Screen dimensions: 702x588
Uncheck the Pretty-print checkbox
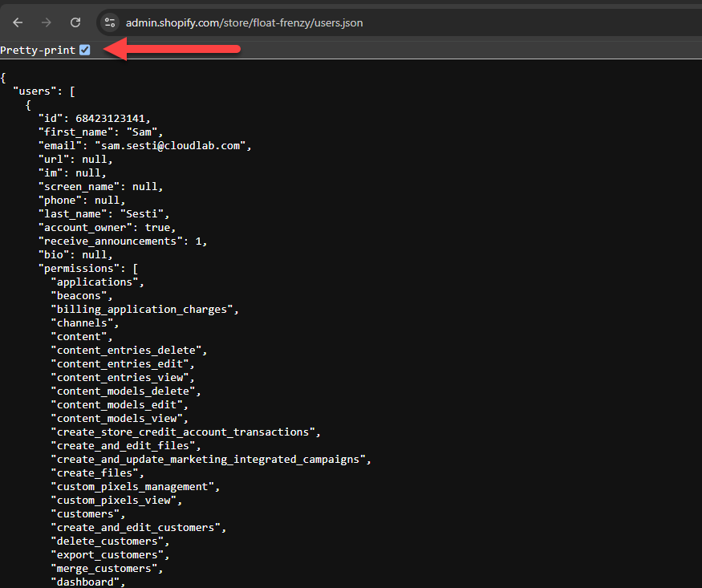coord(85,51)
